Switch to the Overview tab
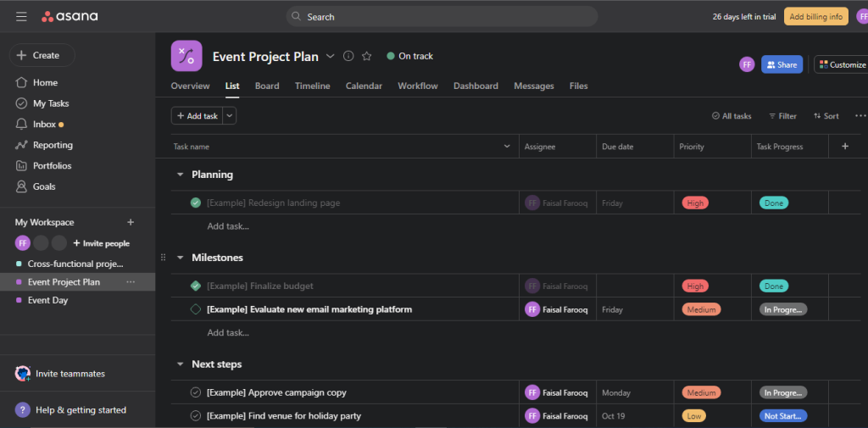 click(191, 86)
